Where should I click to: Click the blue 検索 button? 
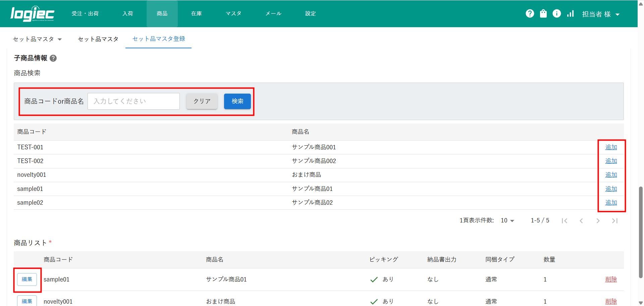(x=237, y=101)
